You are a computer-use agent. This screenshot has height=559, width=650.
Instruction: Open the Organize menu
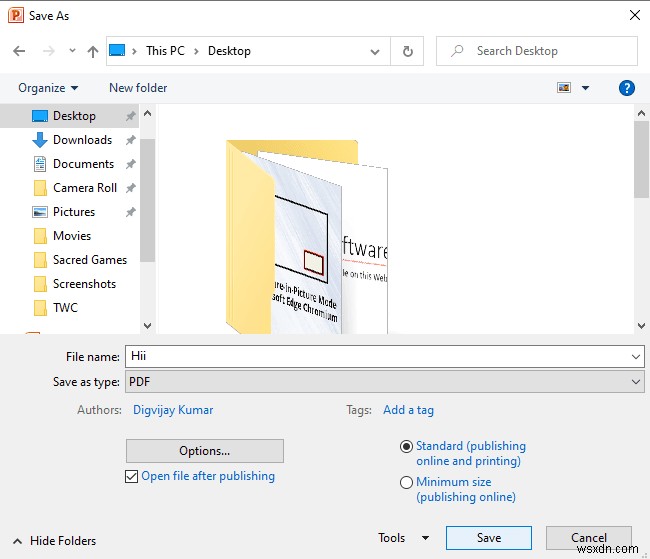(48, 88)
